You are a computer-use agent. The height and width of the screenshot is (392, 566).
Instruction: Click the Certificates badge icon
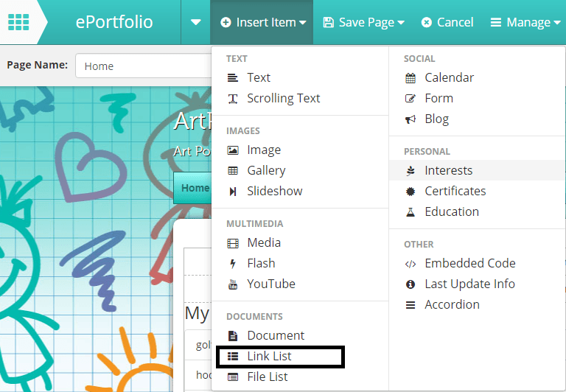[410, 192]
